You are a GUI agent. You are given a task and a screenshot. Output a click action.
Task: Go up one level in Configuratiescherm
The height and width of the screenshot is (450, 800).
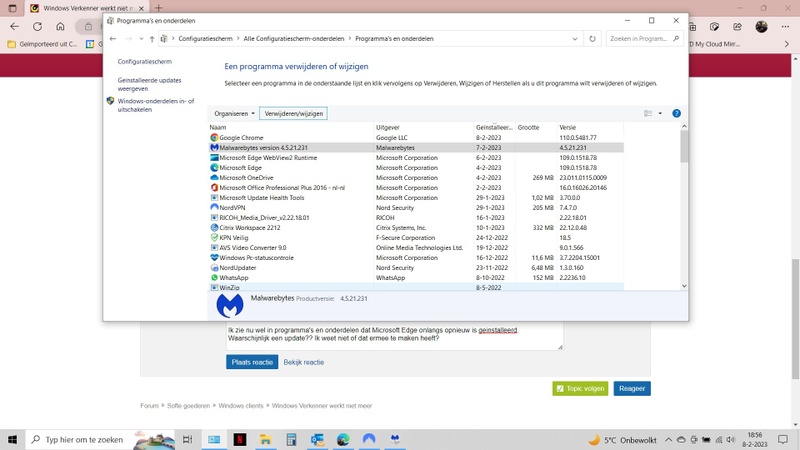tap(152, 39)
